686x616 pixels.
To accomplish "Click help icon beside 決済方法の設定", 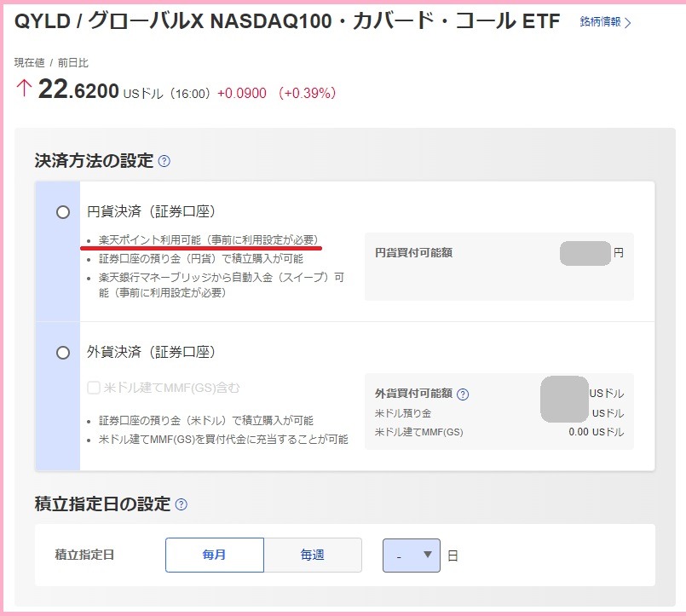I will point(164,161).
